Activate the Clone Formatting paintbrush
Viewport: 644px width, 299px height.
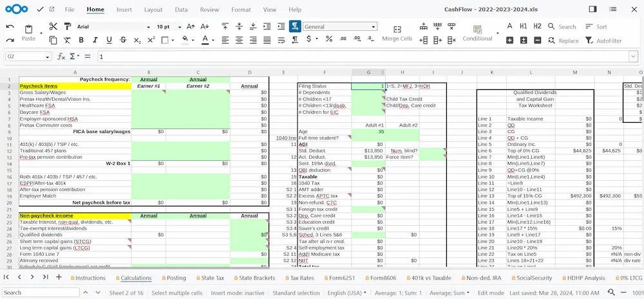click(x=67, y=26)
